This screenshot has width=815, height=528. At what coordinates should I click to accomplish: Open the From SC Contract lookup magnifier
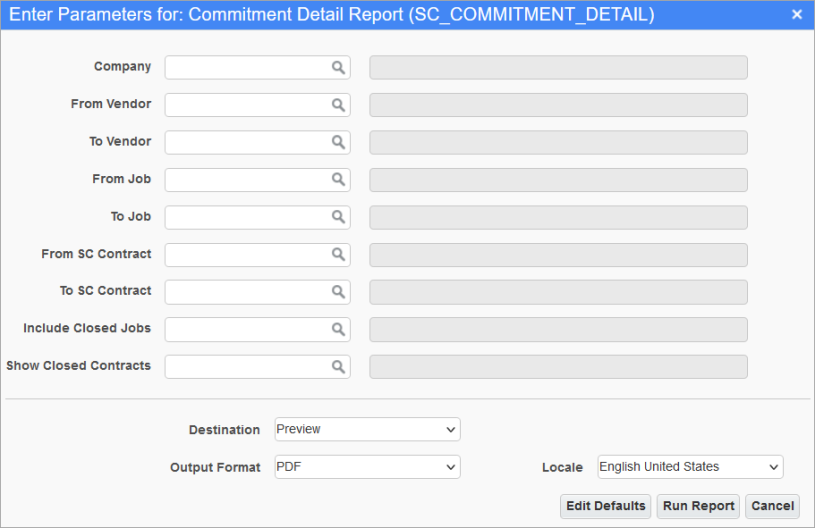pyautogui.click(x=338, y=255)
